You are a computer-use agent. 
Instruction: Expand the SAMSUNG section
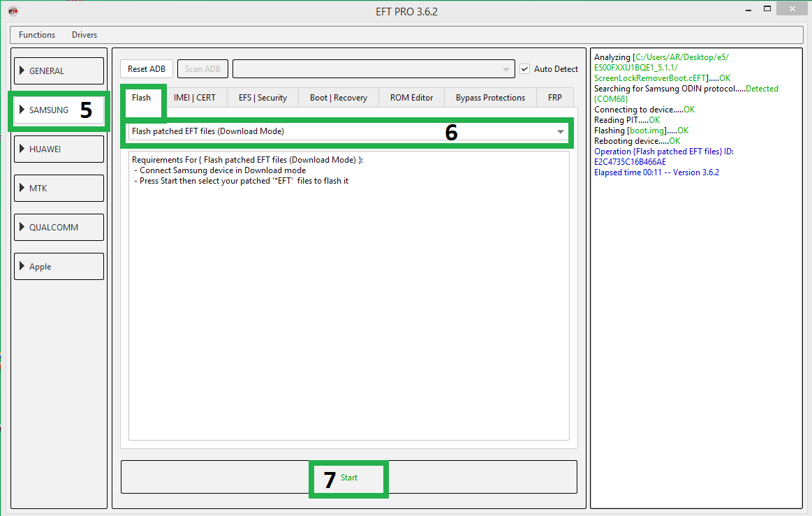[x=59, y=110]
